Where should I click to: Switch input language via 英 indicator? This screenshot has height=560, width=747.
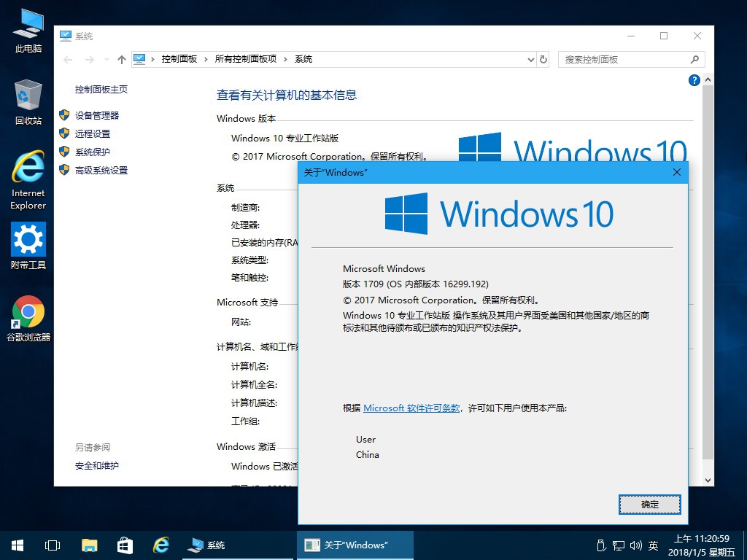[653, 545]
